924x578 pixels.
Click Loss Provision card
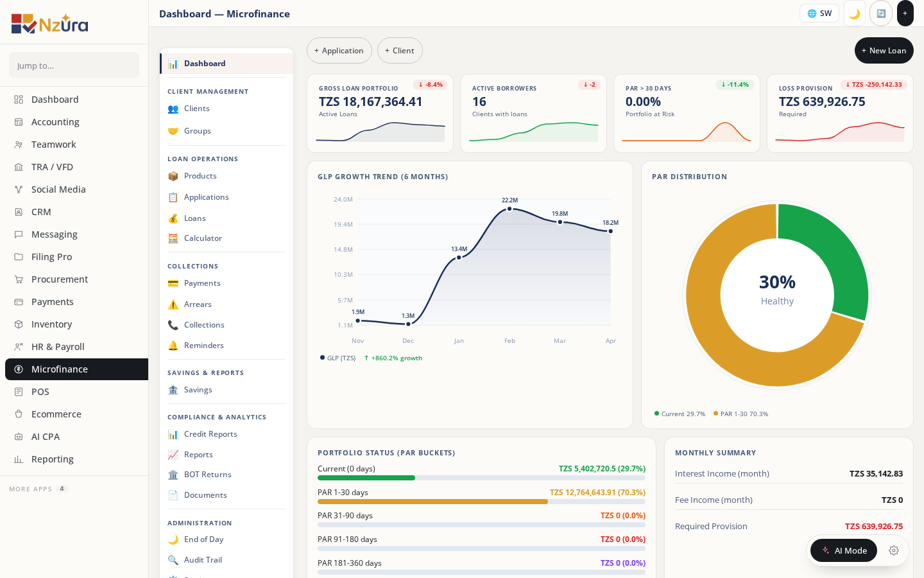(840, 113)
